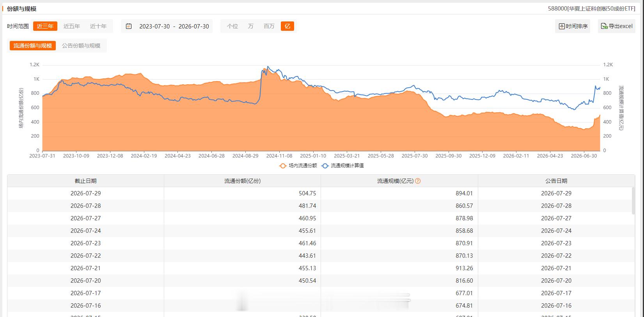Click 截止日期 column header
This screenshot has width=644, height=317.
86,181
